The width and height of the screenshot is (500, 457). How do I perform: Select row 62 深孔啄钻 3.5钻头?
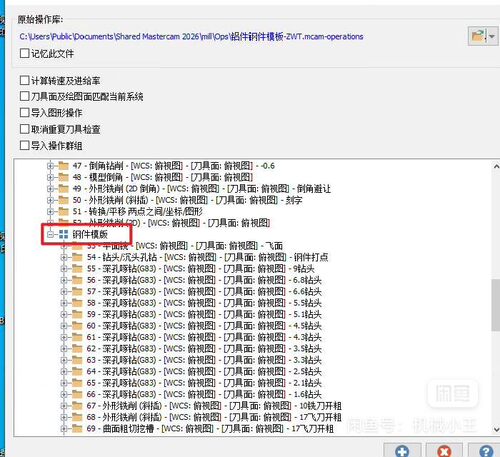204,349
